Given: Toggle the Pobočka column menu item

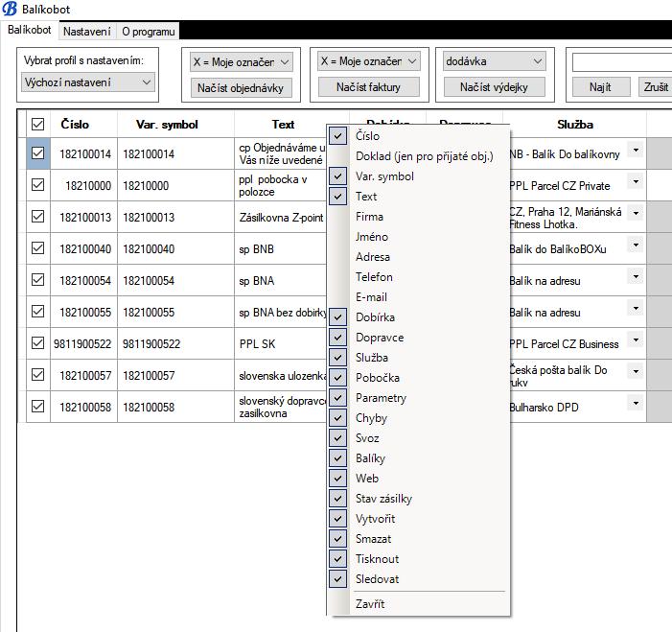Looking at the screenshot, I should (x=419, y=378).
